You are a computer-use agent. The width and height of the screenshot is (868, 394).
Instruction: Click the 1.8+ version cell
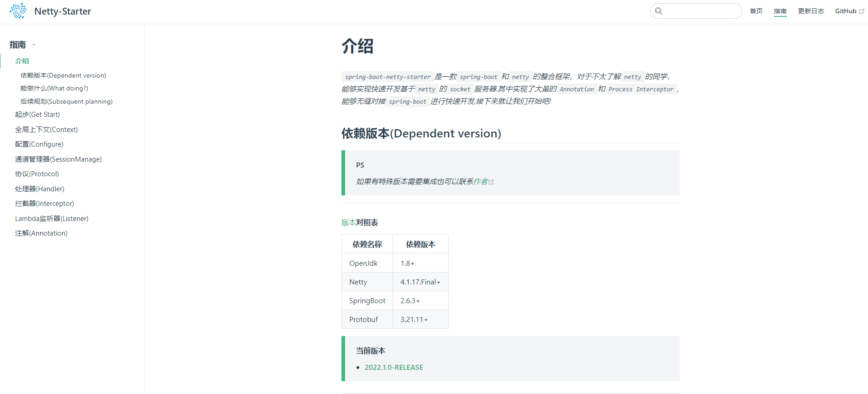[x=421, y=263]
